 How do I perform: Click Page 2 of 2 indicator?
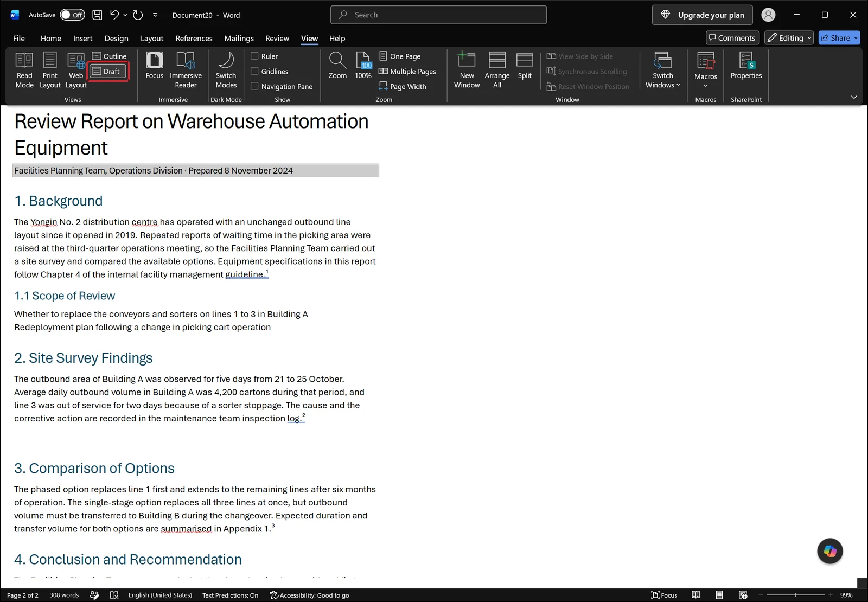click(x=23, y=595)
